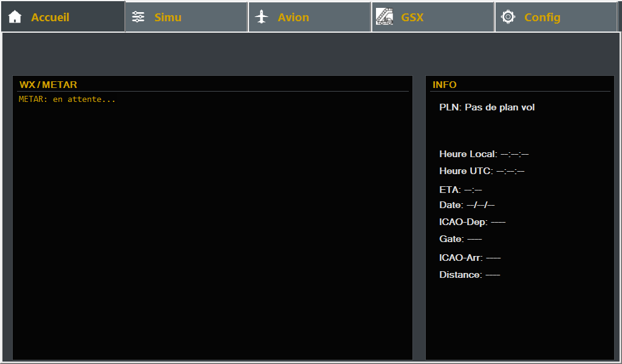
Task: Click the airplane icon on the Avion tab
Action: tap(262, 17)
